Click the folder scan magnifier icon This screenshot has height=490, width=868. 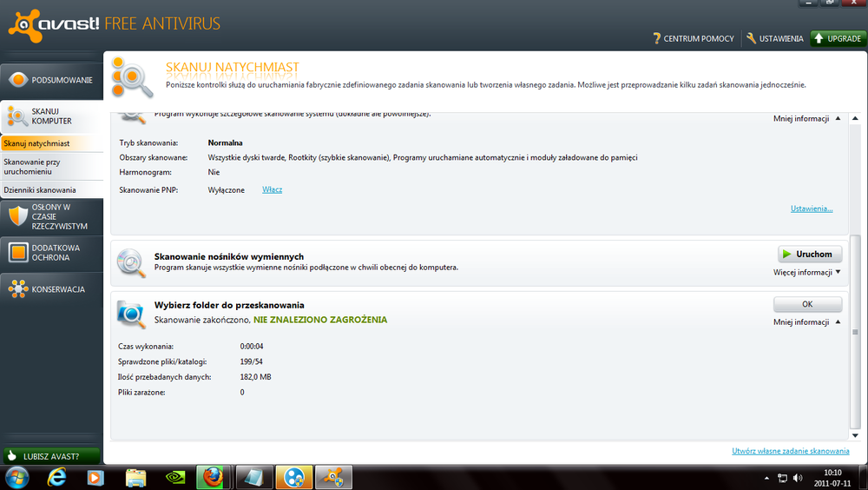(x=131, y=313)
